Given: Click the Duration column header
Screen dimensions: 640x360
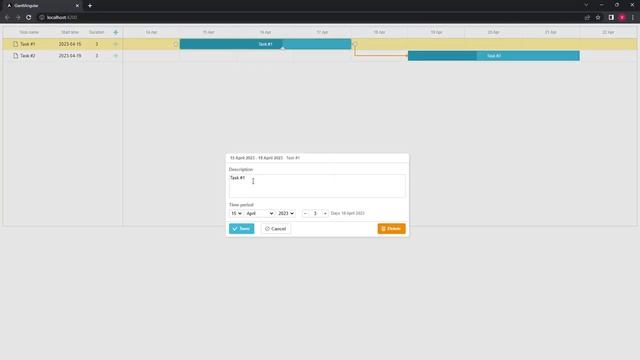Looking at the screenshot, I should (x=97, y=32).
